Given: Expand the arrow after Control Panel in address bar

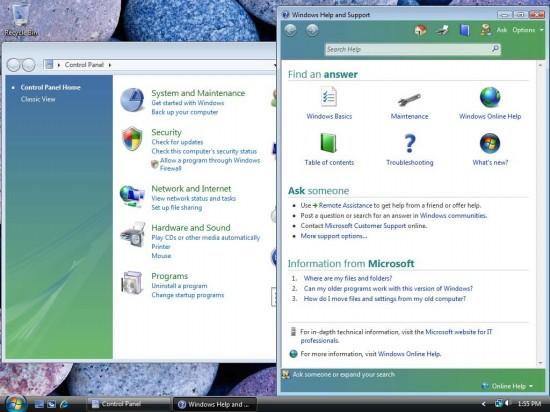Looking at the screenshot, I should (x=110, y=65).
